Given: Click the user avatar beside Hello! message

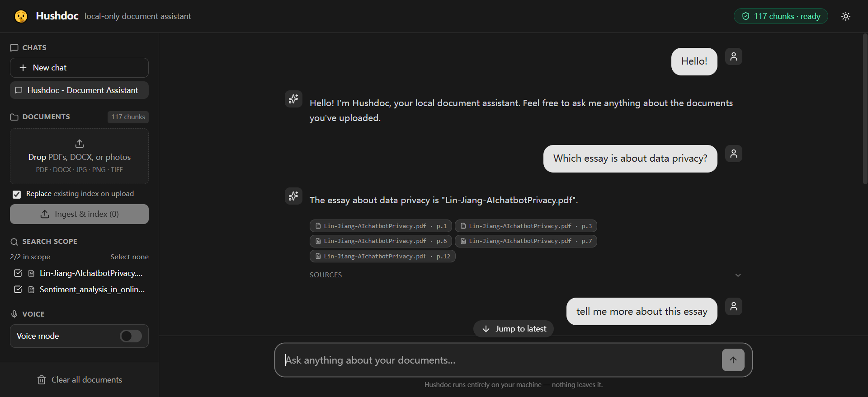Looking at the screenshot, I should point(734,56).
